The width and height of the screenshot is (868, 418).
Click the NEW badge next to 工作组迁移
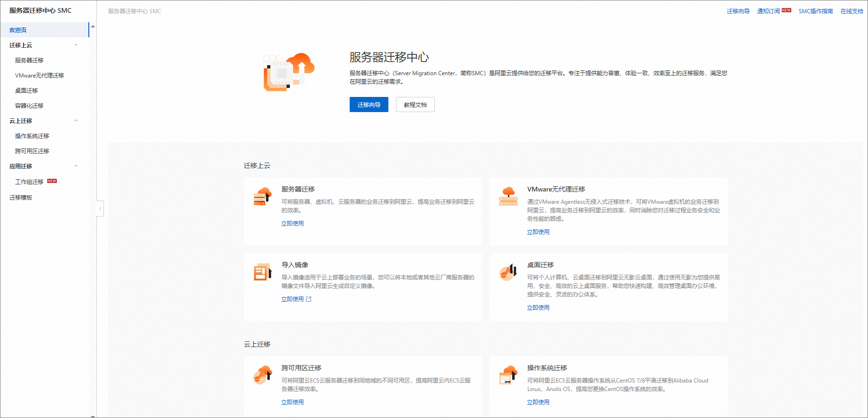tap(52, 181)
